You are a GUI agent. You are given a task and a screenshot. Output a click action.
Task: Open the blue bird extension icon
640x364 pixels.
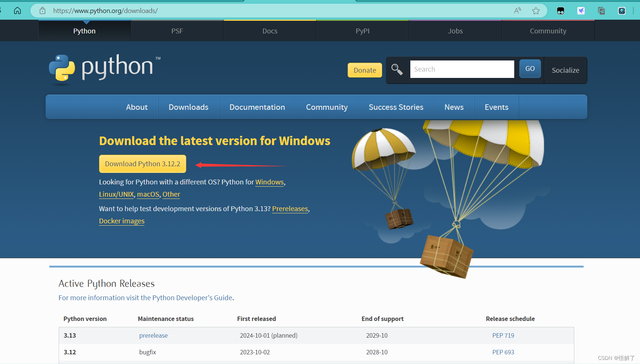pos(581,11)
